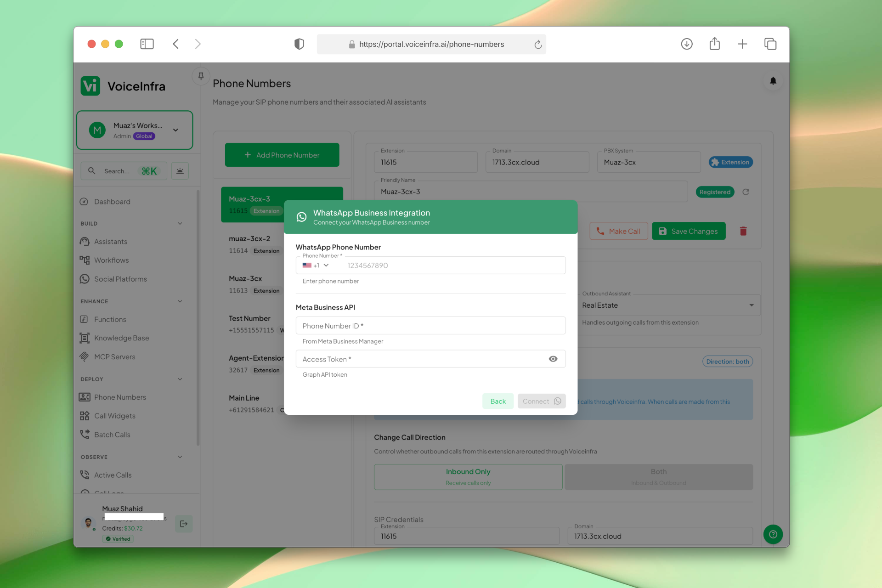882x588 pixels.
Task: Reload the page in Safari
Action: click(538, 45)
